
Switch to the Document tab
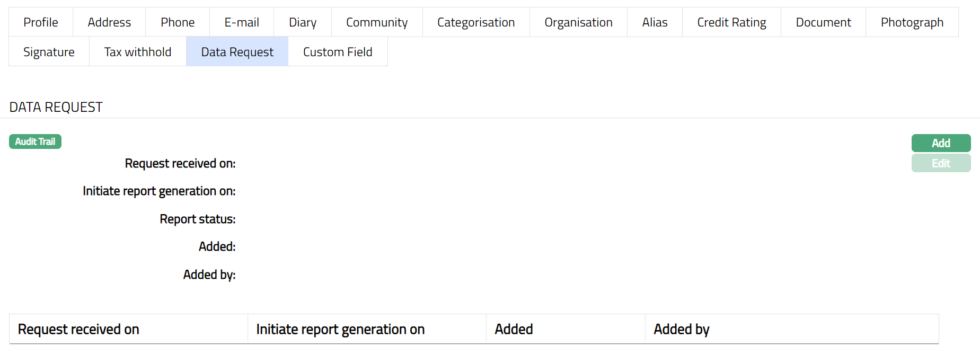tap(823, 22)
